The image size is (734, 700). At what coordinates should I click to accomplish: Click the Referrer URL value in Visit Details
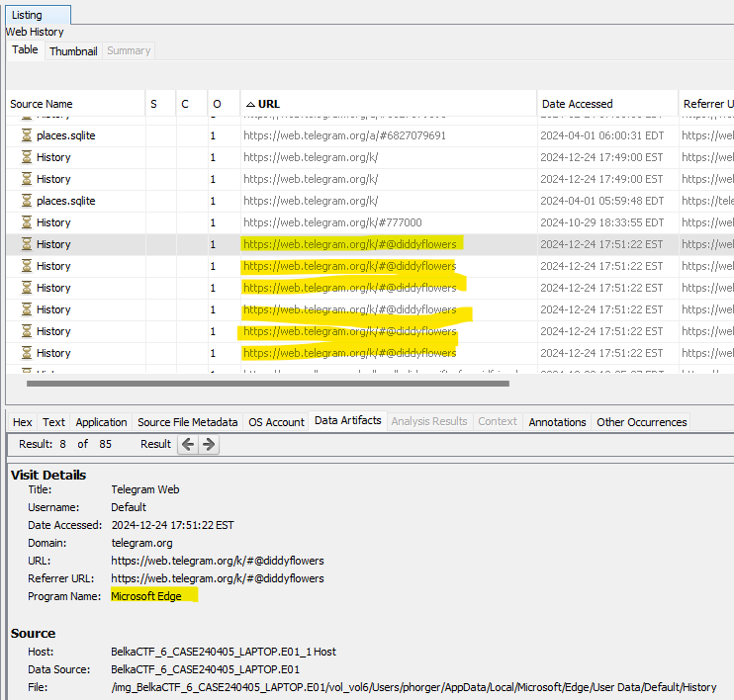[218, 578]
